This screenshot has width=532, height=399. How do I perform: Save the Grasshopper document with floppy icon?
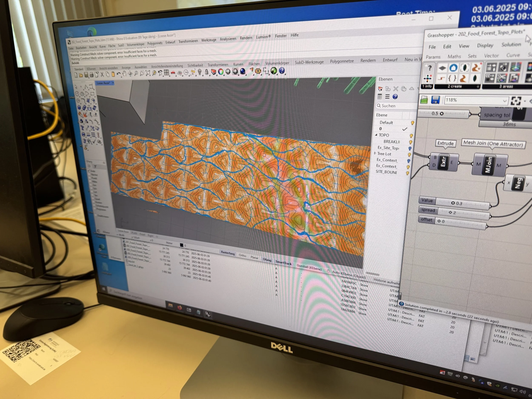pos(435,100)
